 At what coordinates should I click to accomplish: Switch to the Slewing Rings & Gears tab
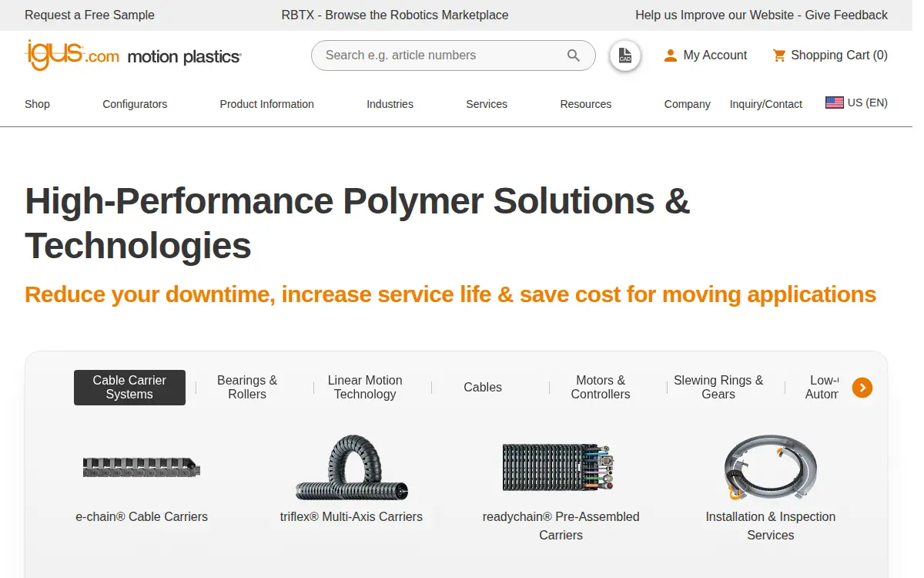(718, 388)
